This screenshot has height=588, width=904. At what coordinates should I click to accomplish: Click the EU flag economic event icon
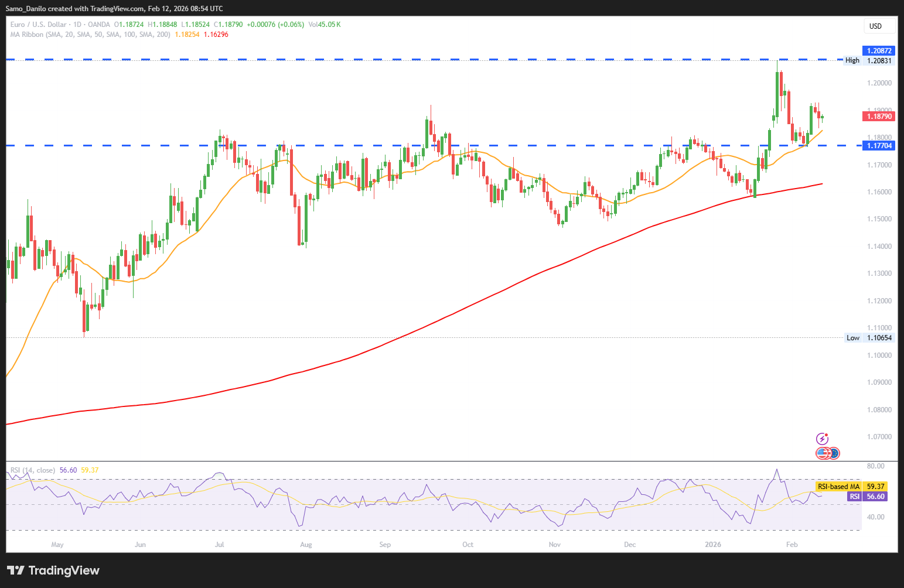pos(834,453)
